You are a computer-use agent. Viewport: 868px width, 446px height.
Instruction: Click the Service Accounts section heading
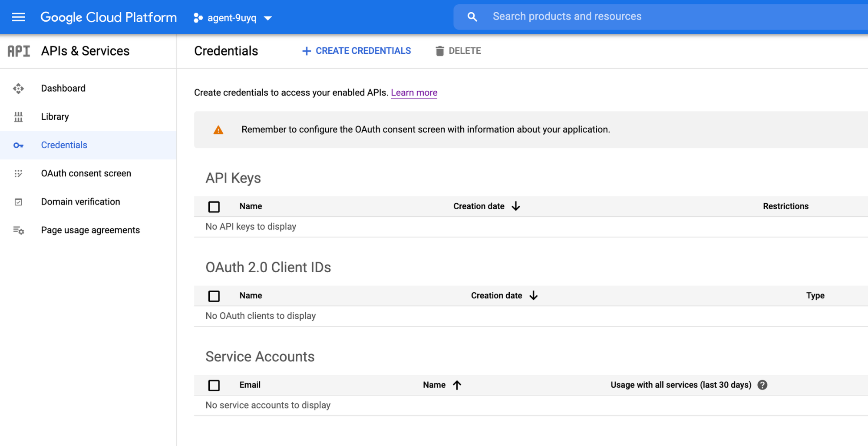[260, 357]
